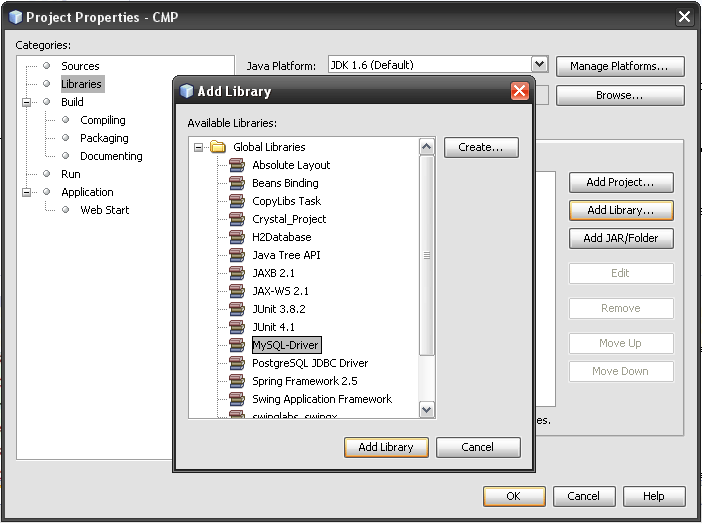Click the Spring Framework 2.5 library icon

[x=237, y=381]
